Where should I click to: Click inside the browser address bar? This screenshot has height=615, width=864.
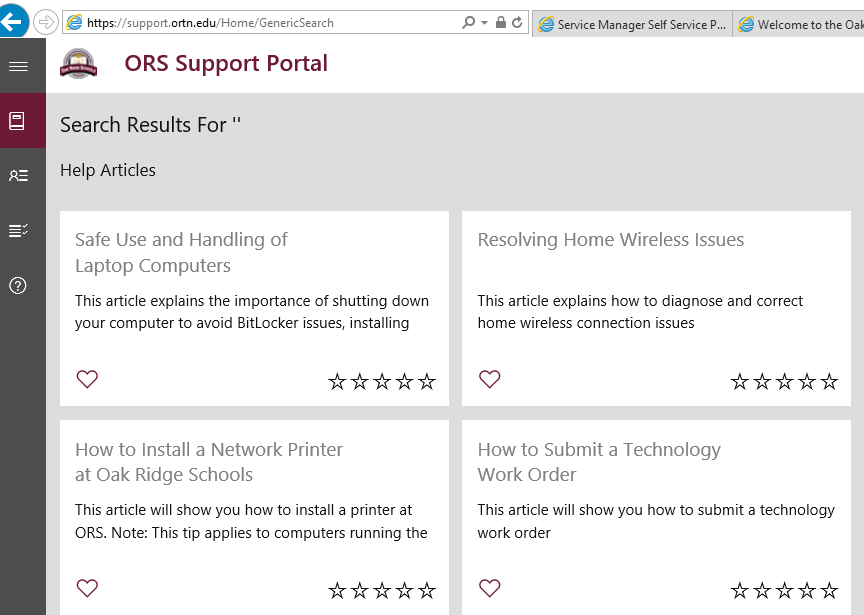pos(250,22)
